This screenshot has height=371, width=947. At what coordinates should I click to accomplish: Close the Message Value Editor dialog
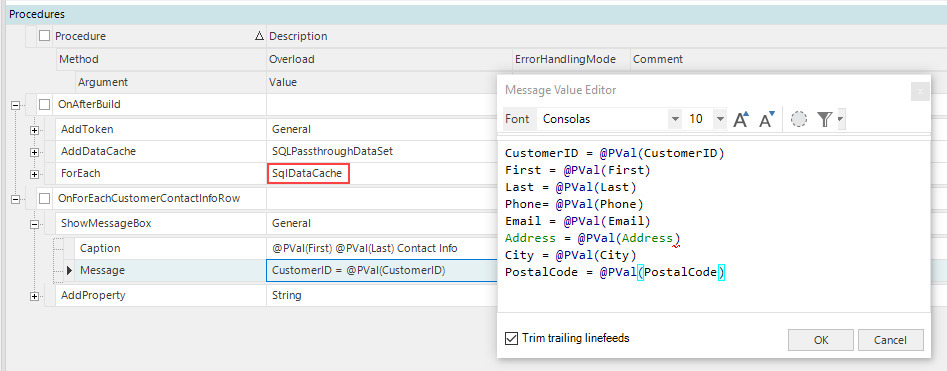tap(920, 91)
